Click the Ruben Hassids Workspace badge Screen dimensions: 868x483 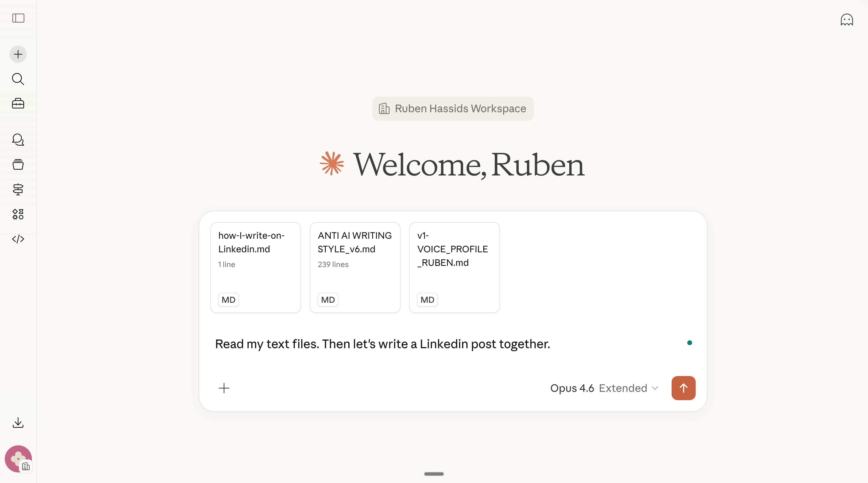pos(453,109)
